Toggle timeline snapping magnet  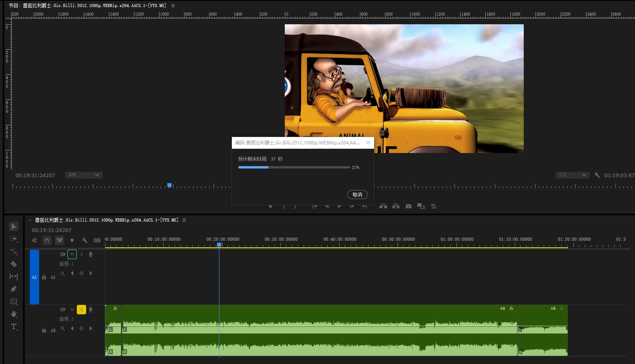coord(47,240)
